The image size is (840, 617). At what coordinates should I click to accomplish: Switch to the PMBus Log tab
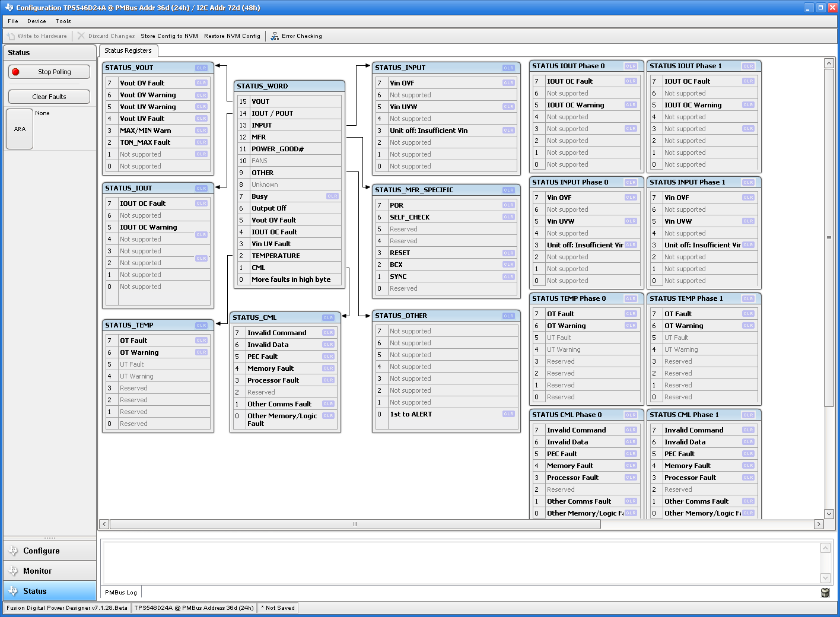[120, 592]
